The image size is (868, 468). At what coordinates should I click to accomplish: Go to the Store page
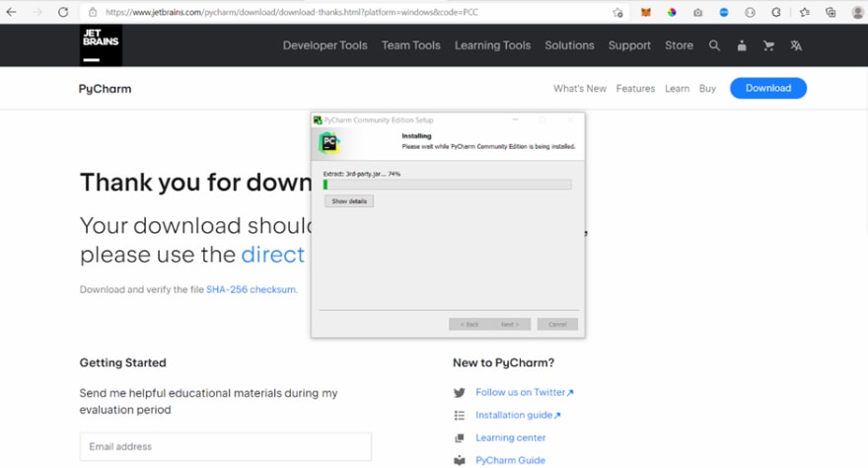click(x=679, y=45)
